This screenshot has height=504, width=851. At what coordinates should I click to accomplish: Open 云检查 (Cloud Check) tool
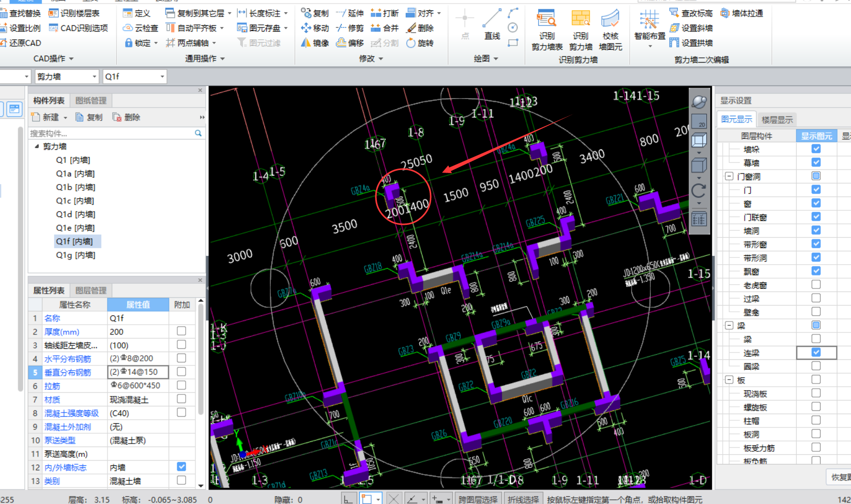(x=141, y=28)
